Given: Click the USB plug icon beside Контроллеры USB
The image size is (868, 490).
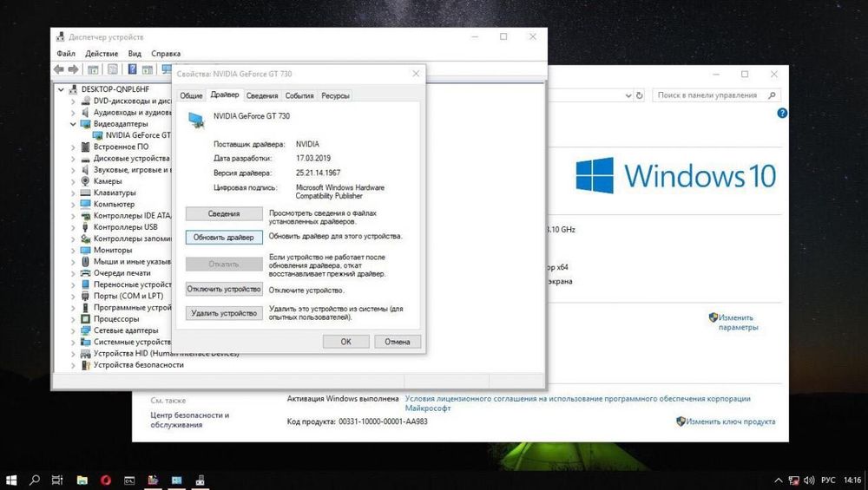Looking at the screenshot, I should click(x=85, y=226).
